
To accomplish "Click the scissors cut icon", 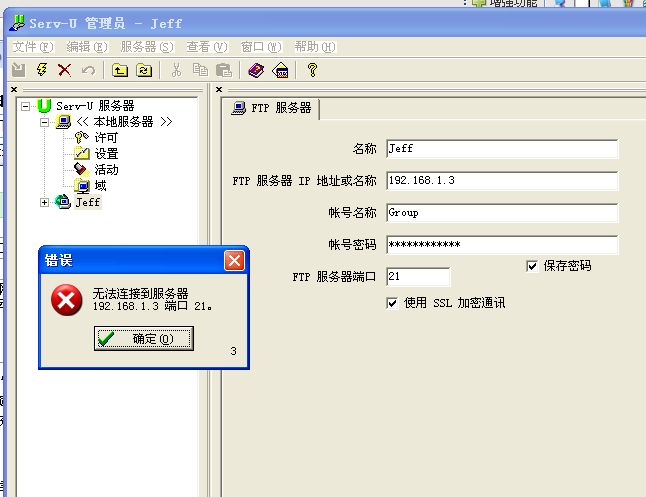I will click(x=176, y=70).
